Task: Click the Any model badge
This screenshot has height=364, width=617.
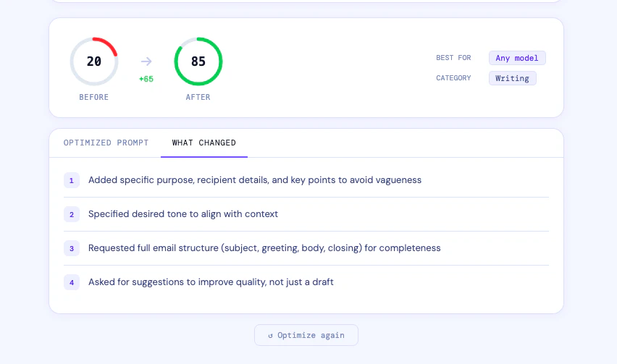Action: [x=517, y=58]
